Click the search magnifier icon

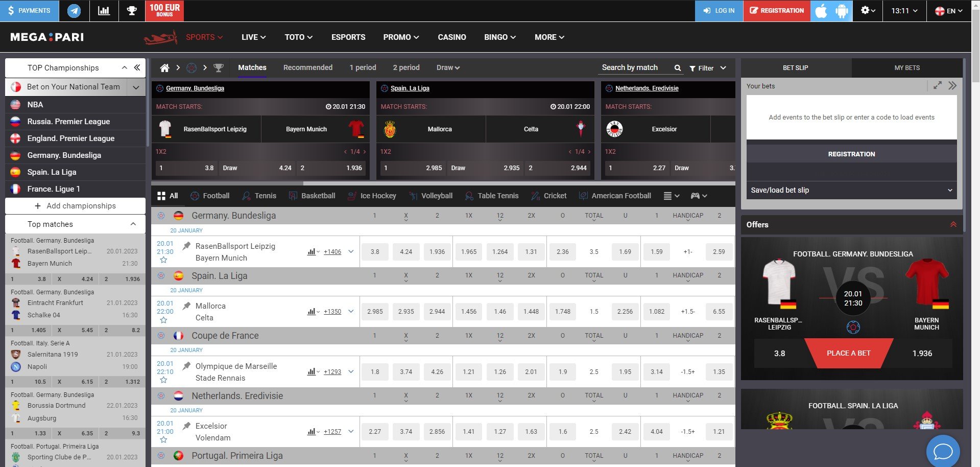coord(678,68)
